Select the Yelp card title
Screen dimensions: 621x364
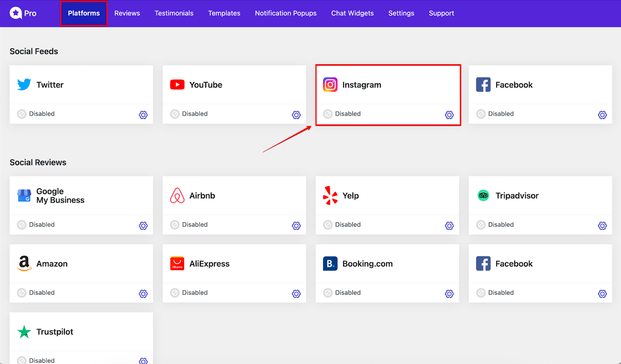350,196
